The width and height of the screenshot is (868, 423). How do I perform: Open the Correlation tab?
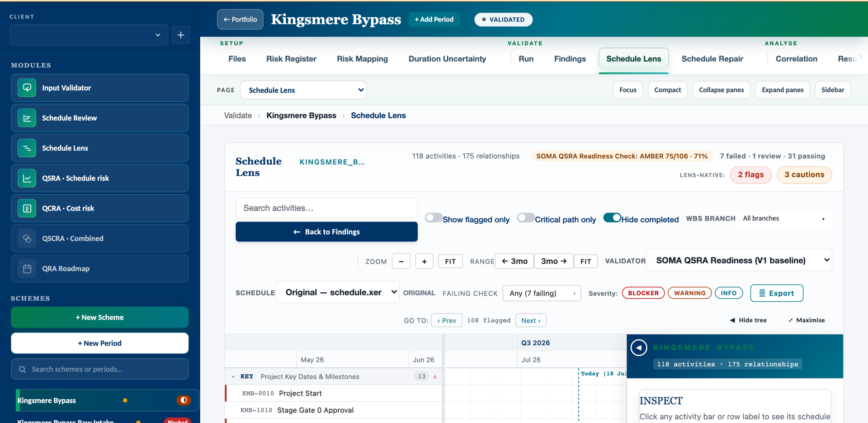click(796, 59)
